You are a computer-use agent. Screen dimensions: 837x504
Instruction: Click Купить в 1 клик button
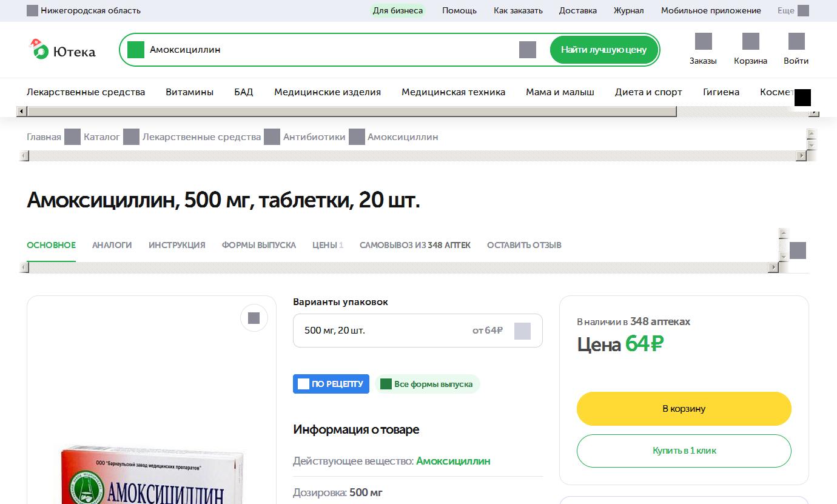click(684, 451)
